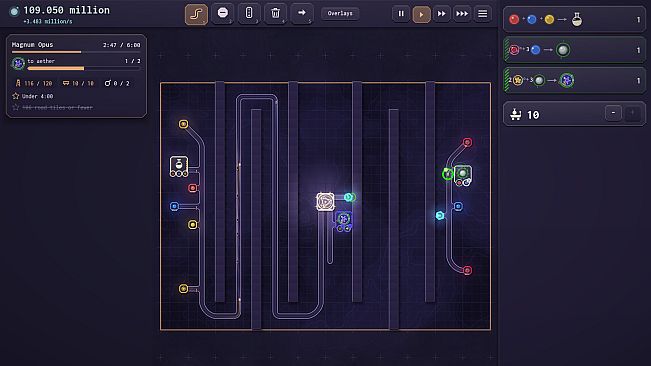Select the recipe producing the grey orb
651x366 pixels.
574,50
